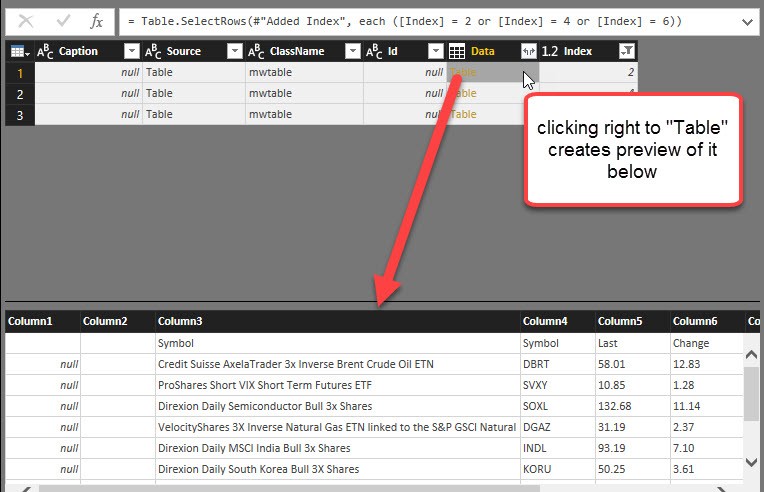Expand the formula bar with the chevron
Viewport: 764px width, 492px height.
tap(747, 22)
